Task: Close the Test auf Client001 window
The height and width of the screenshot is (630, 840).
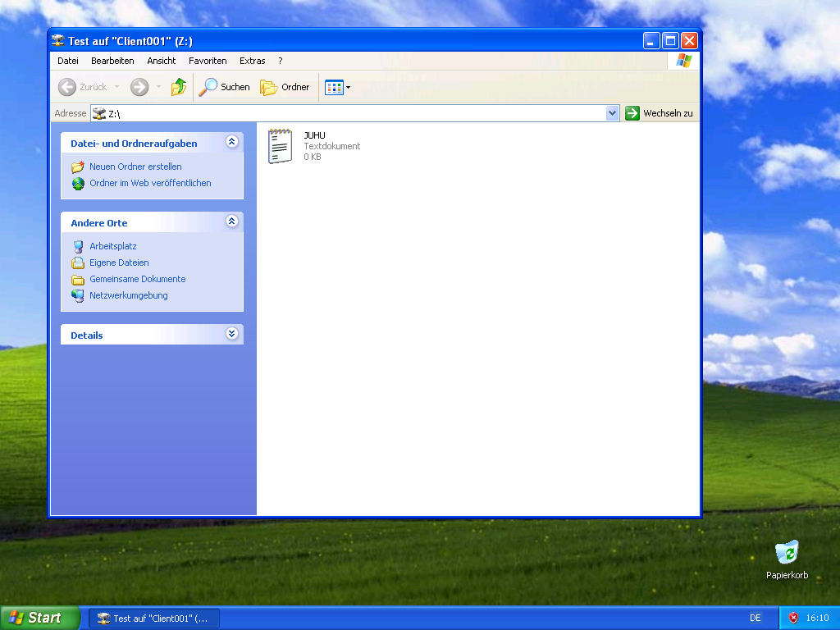Action: tap(689, 41)
